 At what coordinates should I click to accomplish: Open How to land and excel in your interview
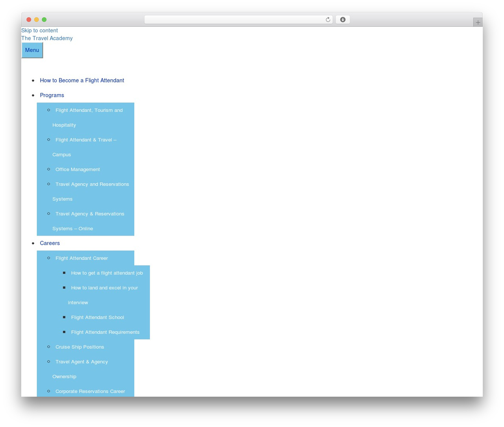point(103,295)
